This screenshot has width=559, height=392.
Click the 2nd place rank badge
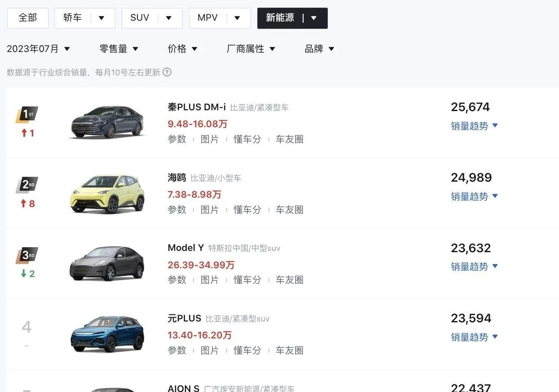[27, 185]
